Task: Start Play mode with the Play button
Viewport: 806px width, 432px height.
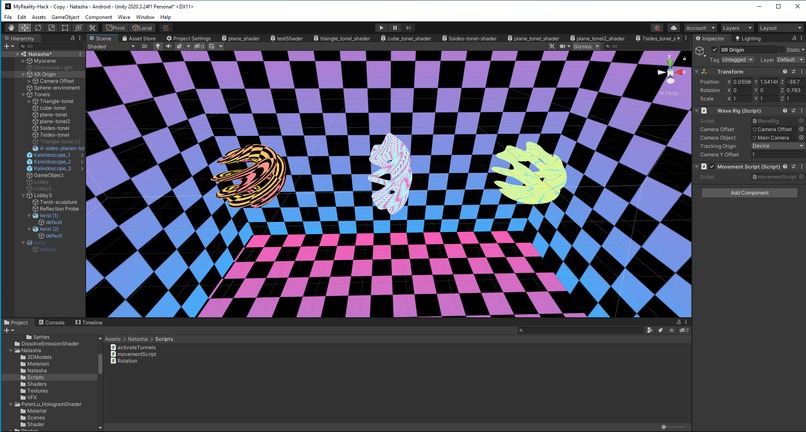Action: 381,28
